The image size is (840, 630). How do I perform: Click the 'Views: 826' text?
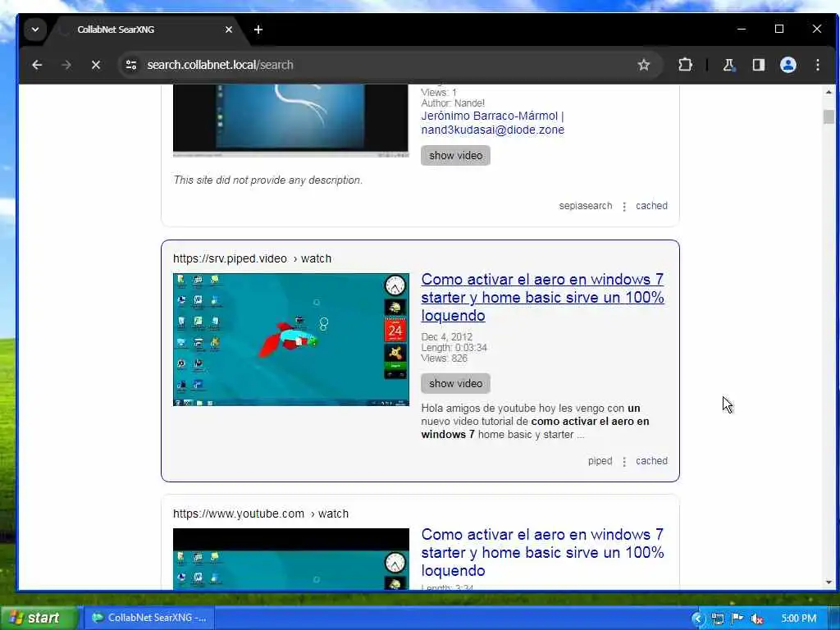(x=444, y=358)
